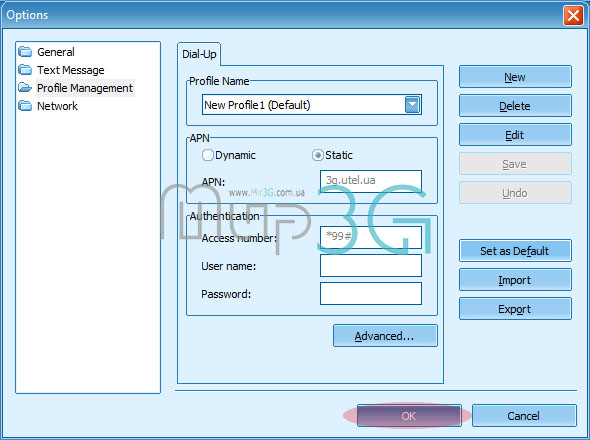Click the User name input field
Screen dimensions: 590x440
371,266
